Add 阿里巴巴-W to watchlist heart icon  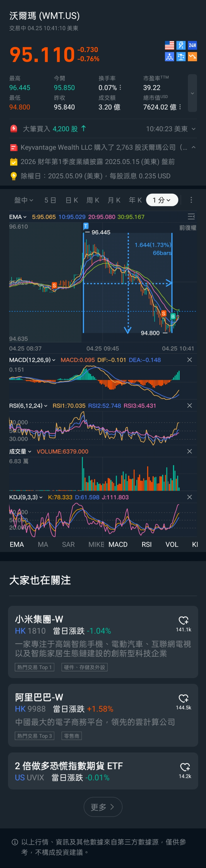[183, 698]
